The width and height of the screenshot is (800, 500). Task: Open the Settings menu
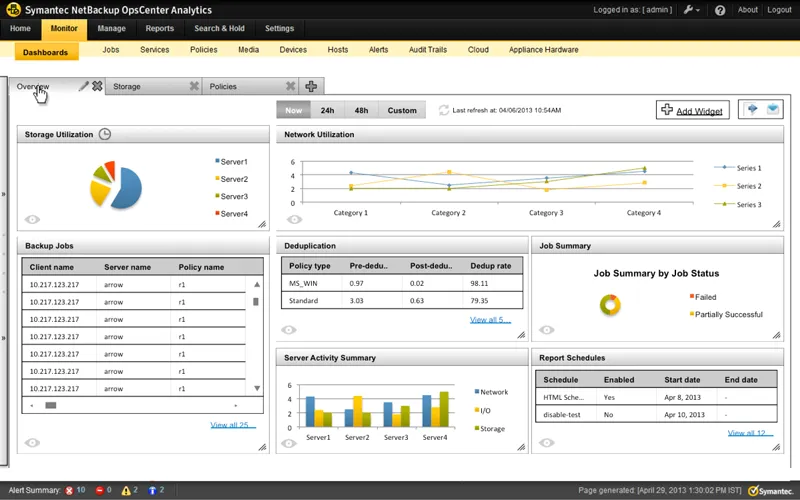tap(279, 29)
